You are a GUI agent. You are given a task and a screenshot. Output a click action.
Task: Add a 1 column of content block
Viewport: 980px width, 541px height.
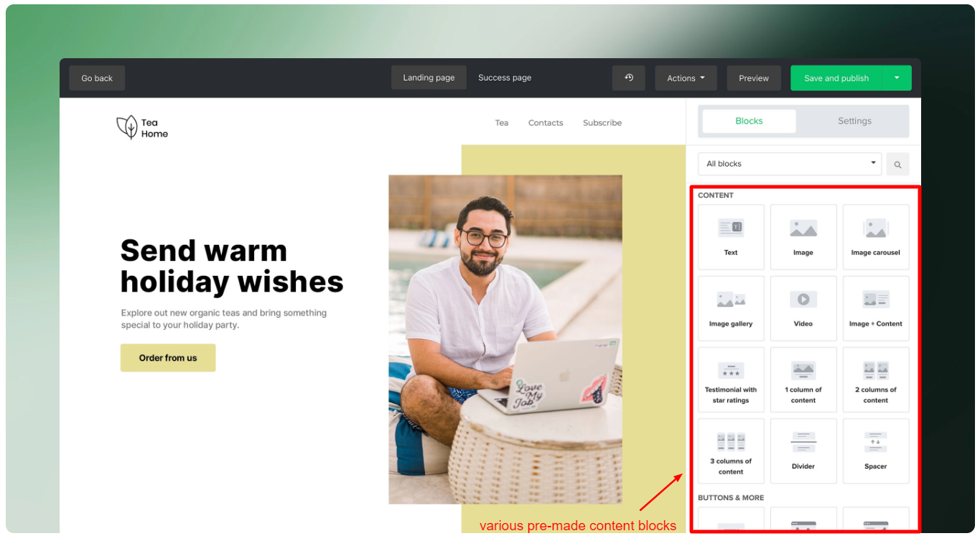pyautogui.click(x=803, y=379)
